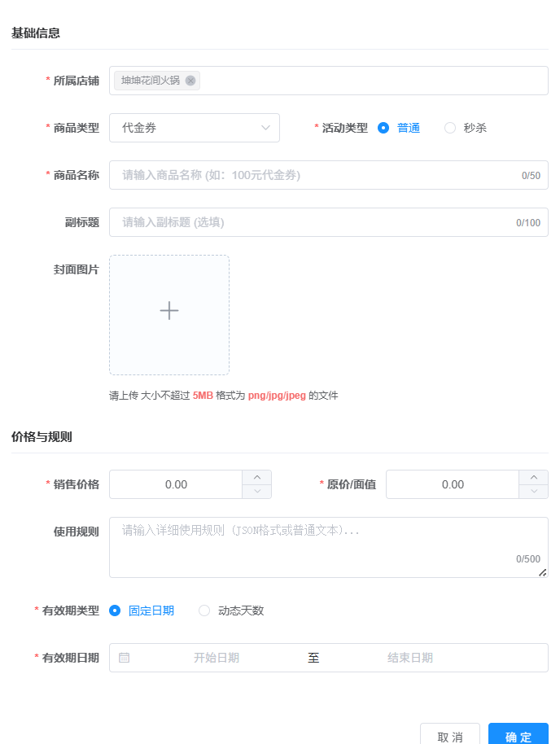The width and height of the screenshot is (560, 744).
Task: Increase 销售价格 with the up arrow
Action: (256, 477)
